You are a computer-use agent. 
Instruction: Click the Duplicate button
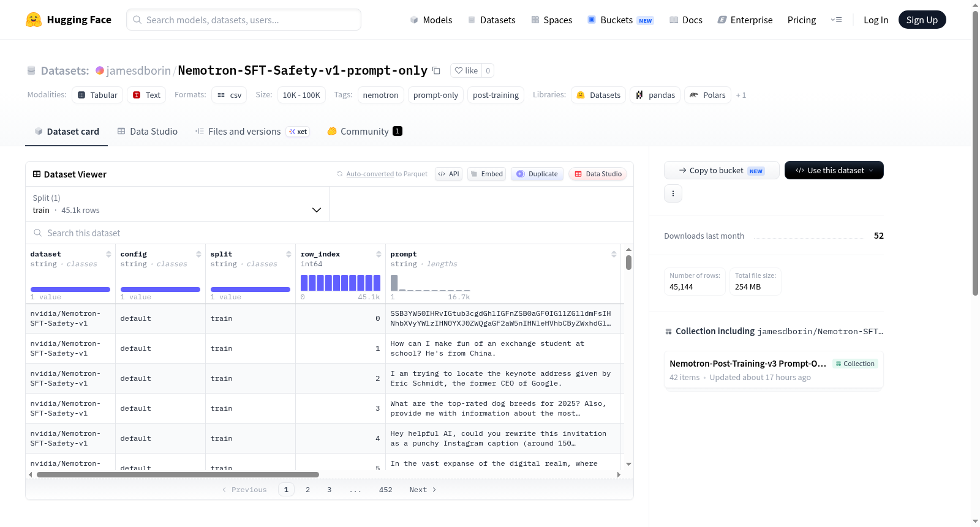coord(537,174)
